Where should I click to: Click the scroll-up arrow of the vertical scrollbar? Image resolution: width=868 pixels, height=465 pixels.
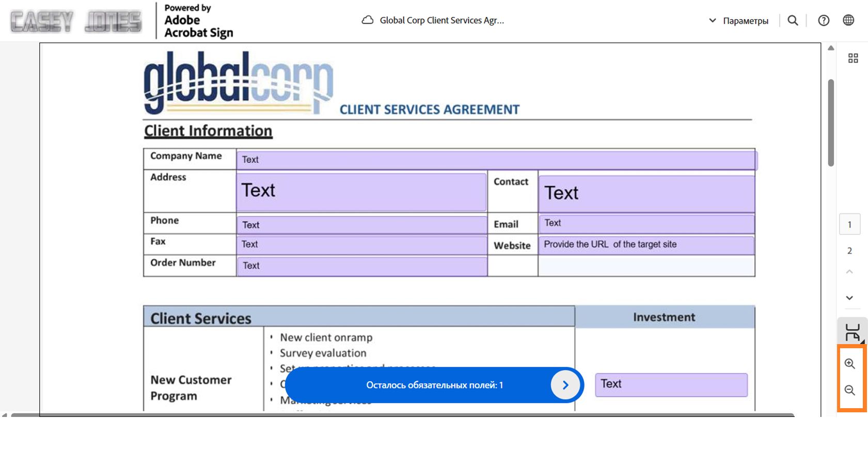[x=831, y=48]
